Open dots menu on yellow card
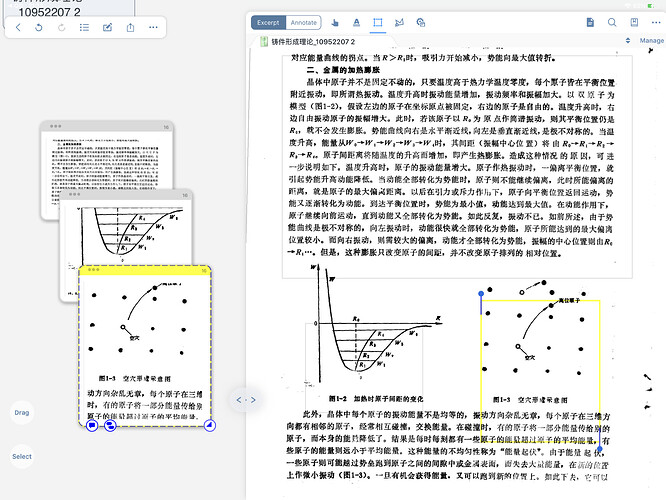Viewport: 666px width, 500px height. (x=93, y=270)
